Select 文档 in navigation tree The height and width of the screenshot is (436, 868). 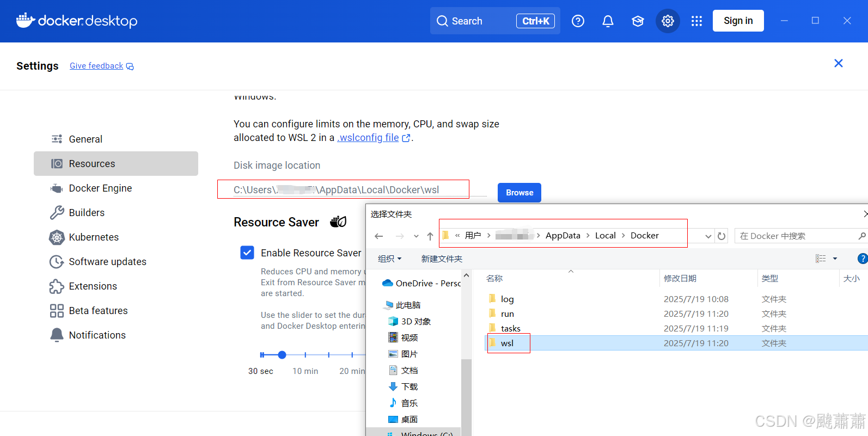tap(404, 371)
